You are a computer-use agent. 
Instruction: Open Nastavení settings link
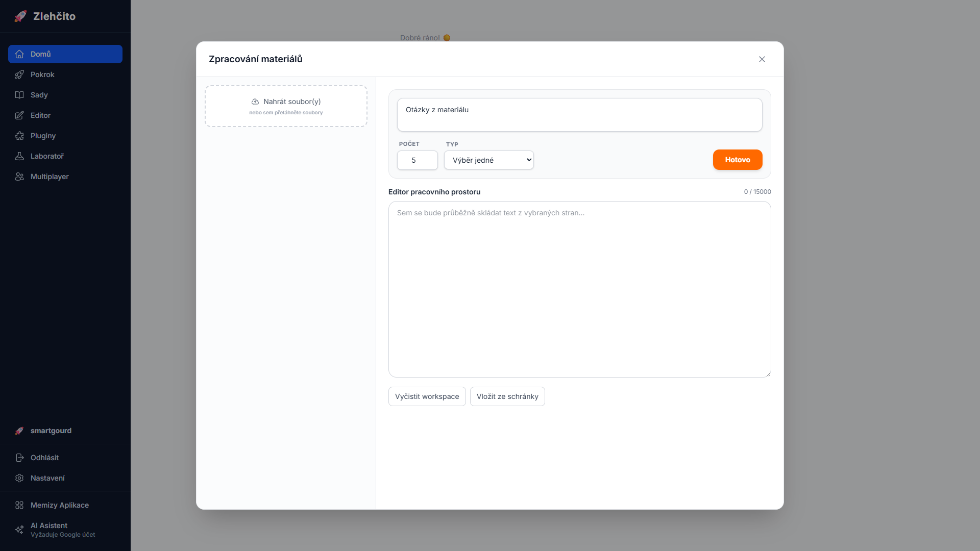click(65, 478)
